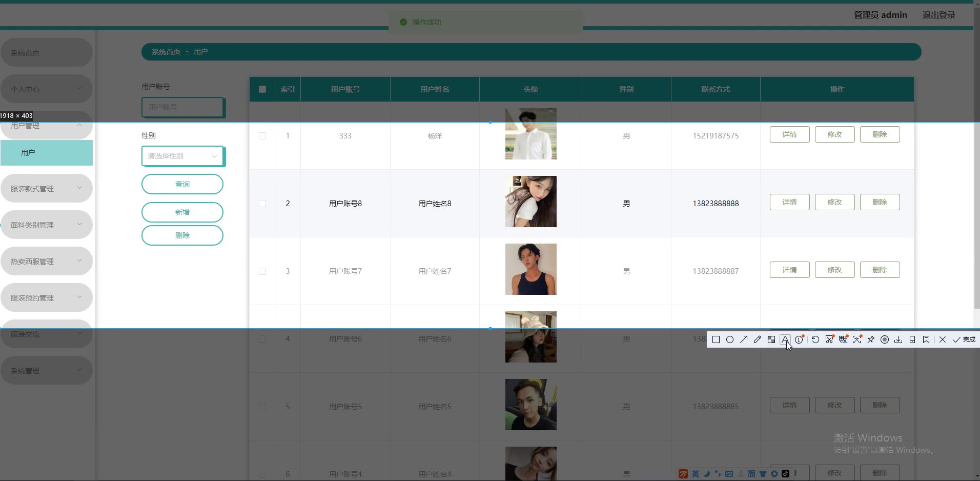Screen dimensions: 980x481
Task: Check the row checkbox for 用户账号4
Action: pyautogui.click(x=262, y=474)
